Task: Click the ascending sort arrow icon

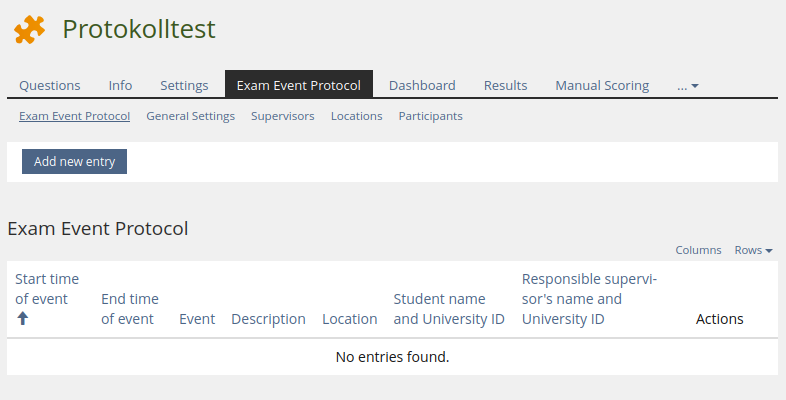Action: pos(23,318)
